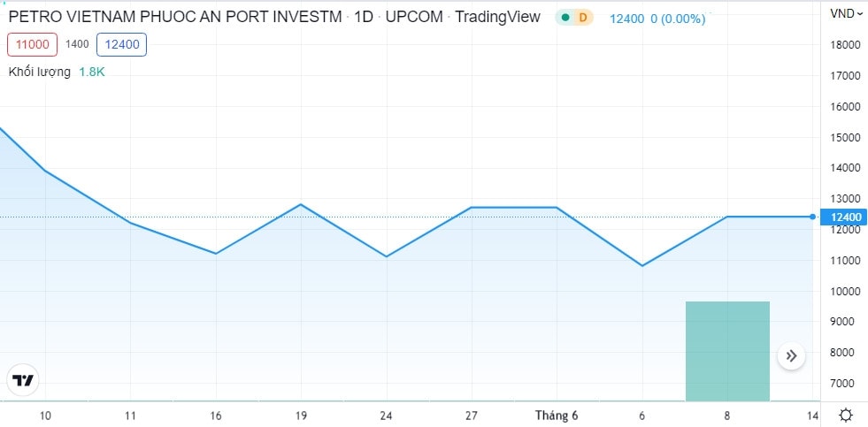Image resolution: width=868 pixels, height=427 pixels.
Task: Click the 19 date marker on time axis
Action: coord(300,416)
